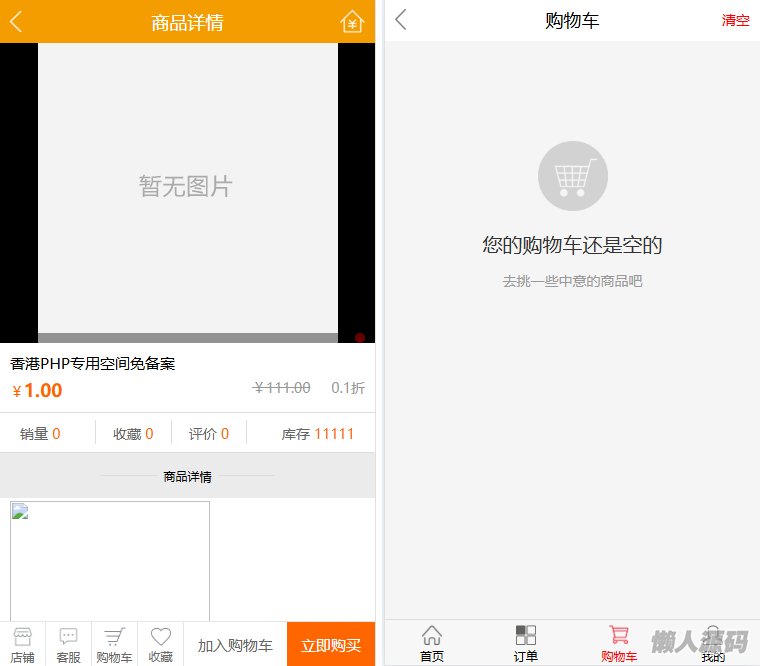Switch to 订单 orders tab
Viewport: 760px width, 666px height.
(525, 643)
